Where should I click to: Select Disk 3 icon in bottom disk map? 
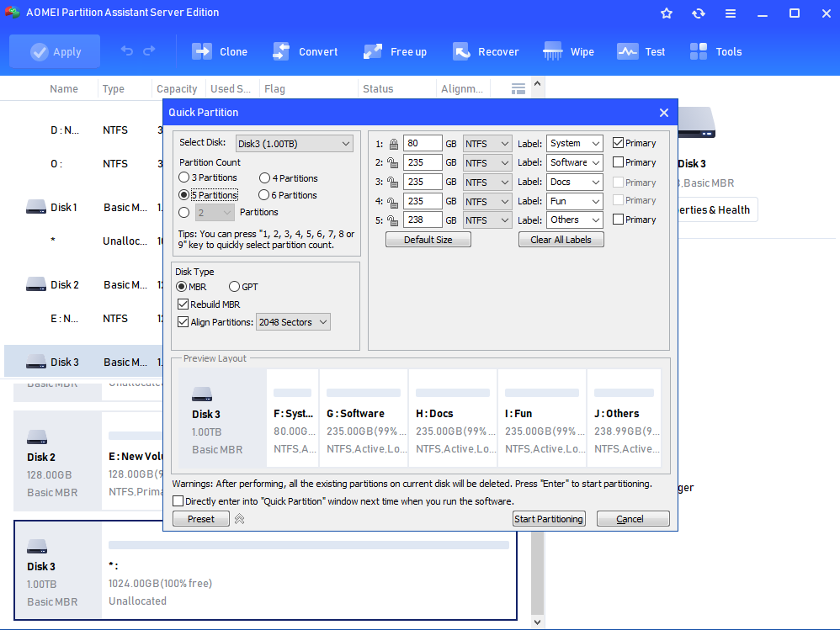coord(37,547)
